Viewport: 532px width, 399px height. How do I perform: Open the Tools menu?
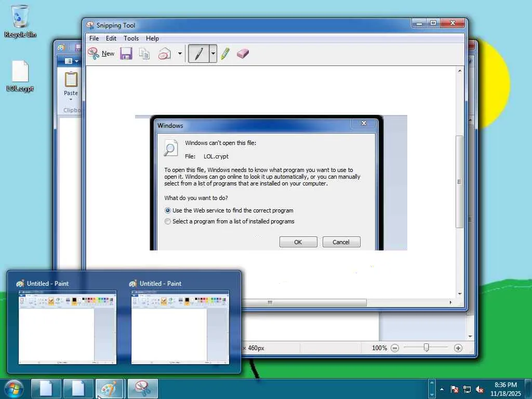131,38
